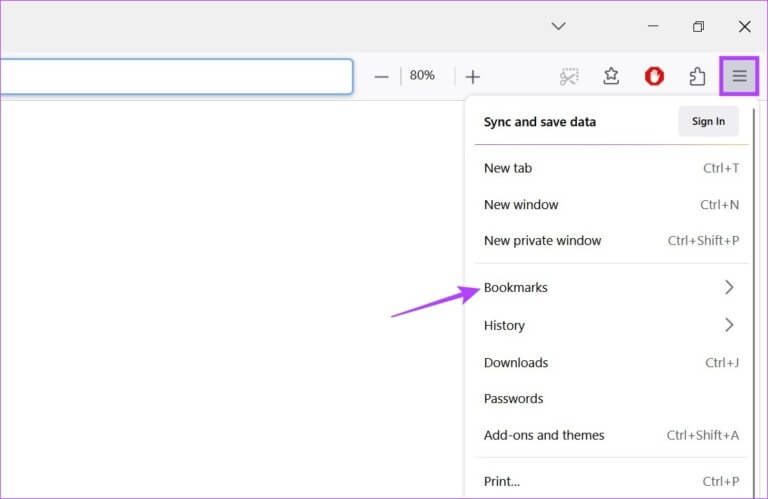Viewport: 768px width, 499px height.
Task: Open Downloads from the menu
Action: tap(611, 363)
